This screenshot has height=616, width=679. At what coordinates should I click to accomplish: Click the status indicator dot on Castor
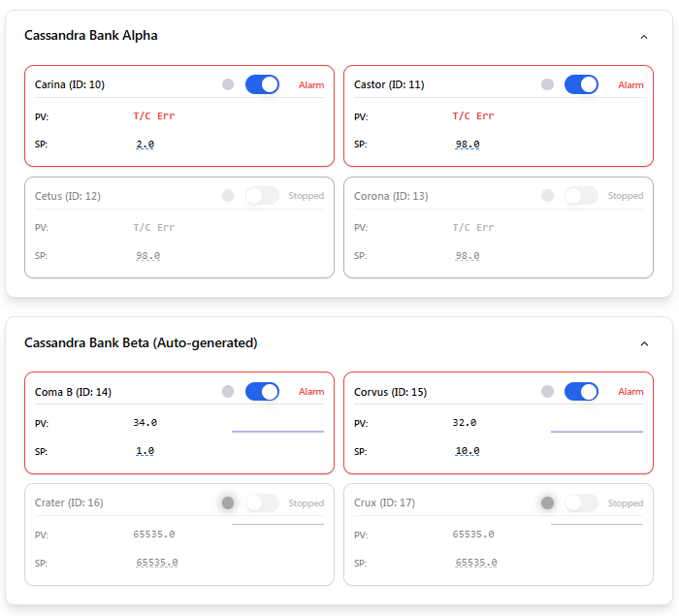coord(547,84)
